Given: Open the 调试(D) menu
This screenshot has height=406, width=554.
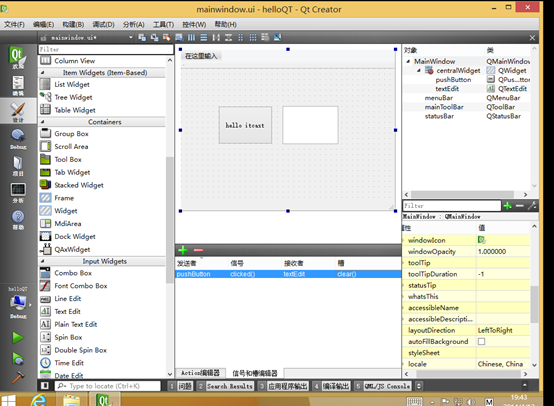Looking at the screenshot, I should [104, 24].
